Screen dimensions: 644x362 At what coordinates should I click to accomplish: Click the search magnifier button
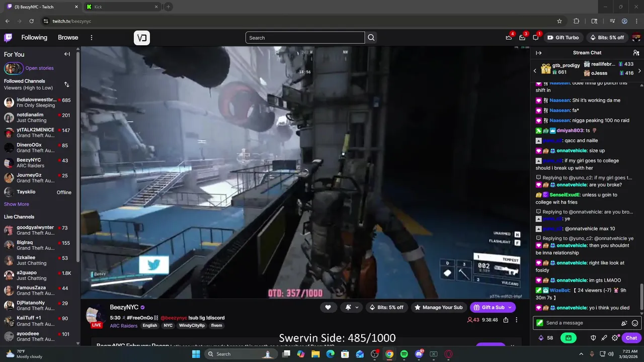(371, 38)
